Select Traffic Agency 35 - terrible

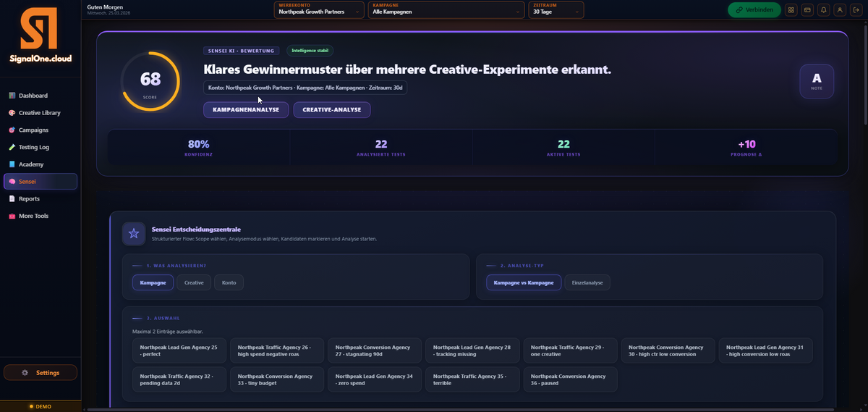click(472, 379)
